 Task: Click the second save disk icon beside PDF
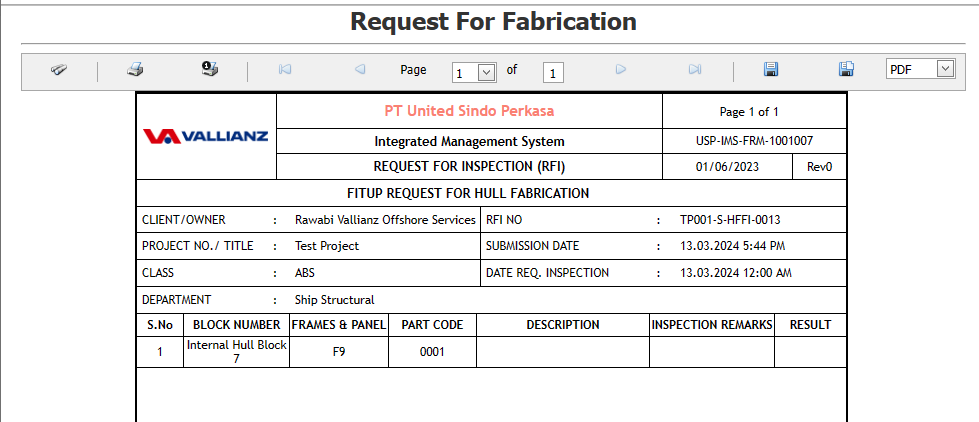[x=846, y=69]
